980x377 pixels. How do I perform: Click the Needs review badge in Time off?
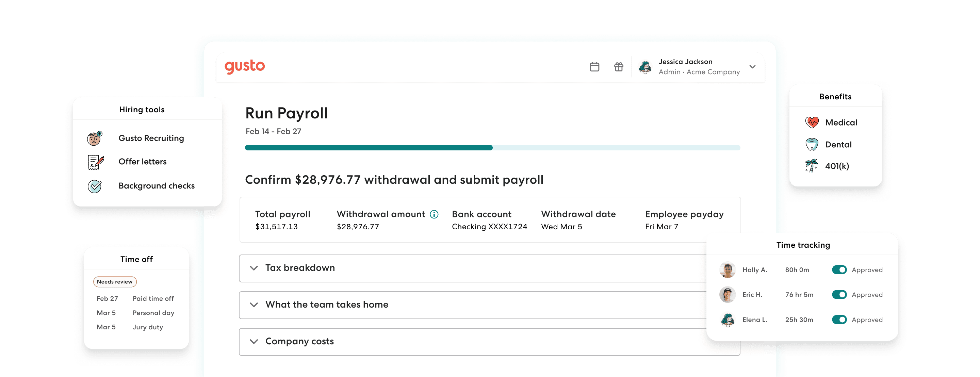(115, 282)
